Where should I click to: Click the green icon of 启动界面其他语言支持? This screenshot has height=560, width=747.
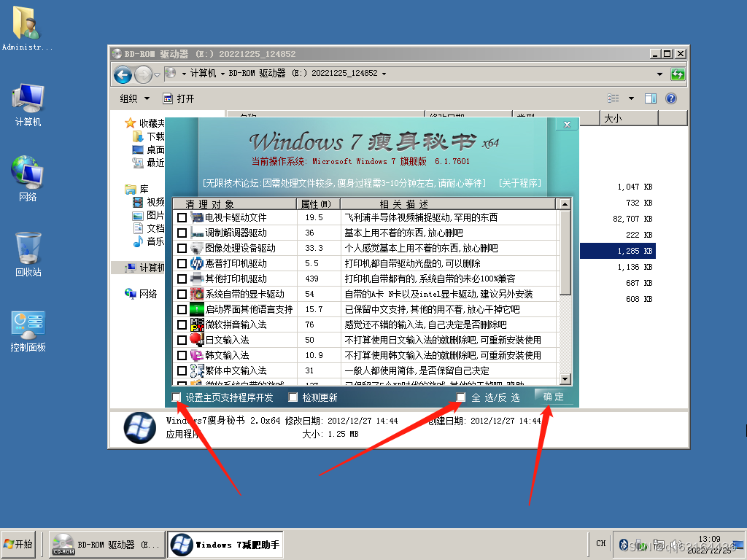[197, 309]
